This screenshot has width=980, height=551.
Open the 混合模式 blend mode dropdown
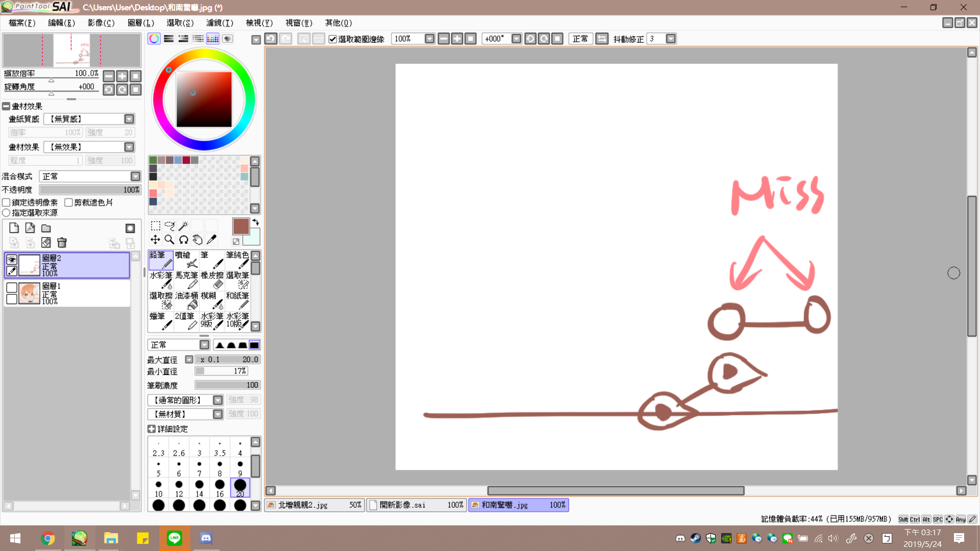click(135, 177)
